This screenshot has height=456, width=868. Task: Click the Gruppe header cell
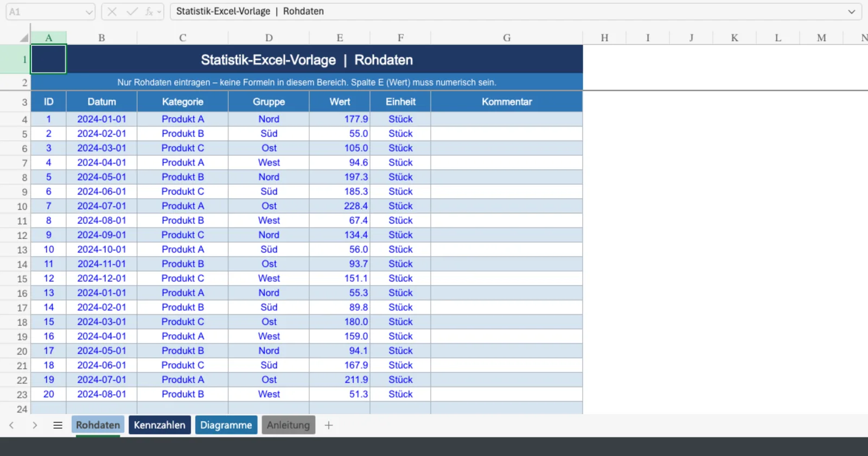[269, 102]
